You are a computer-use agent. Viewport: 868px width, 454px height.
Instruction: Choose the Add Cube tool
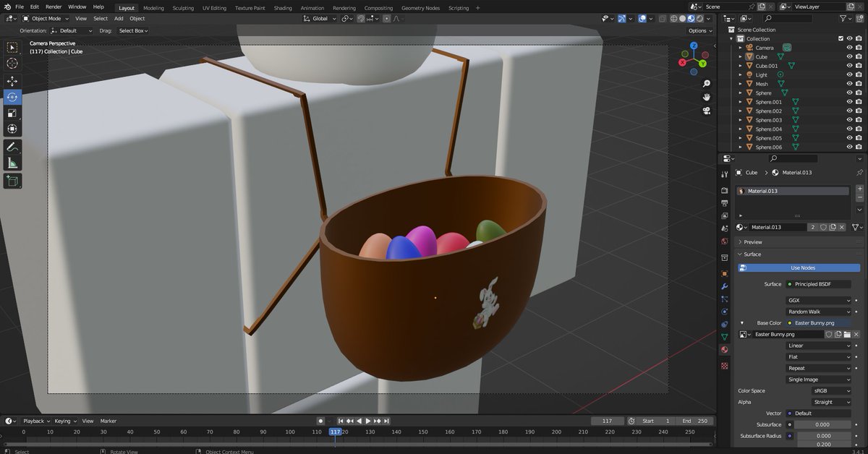[x=12, y=181]
